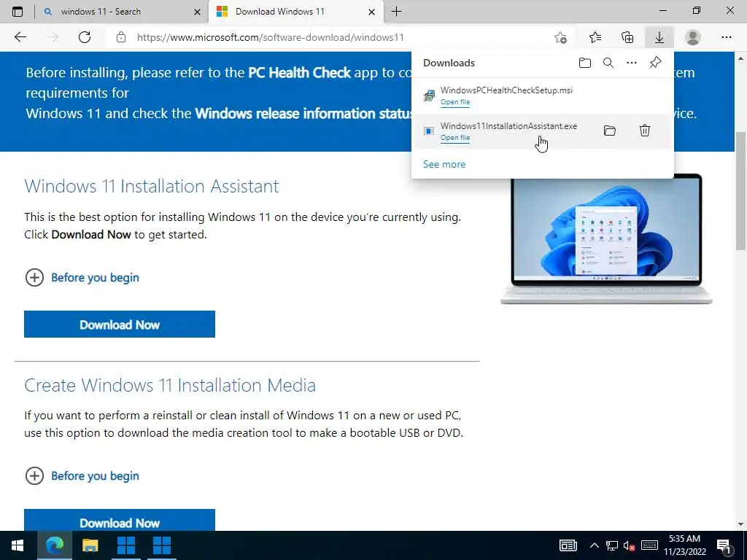
Task: Download Now for Create Installation Media
Action: click(120, 520)
